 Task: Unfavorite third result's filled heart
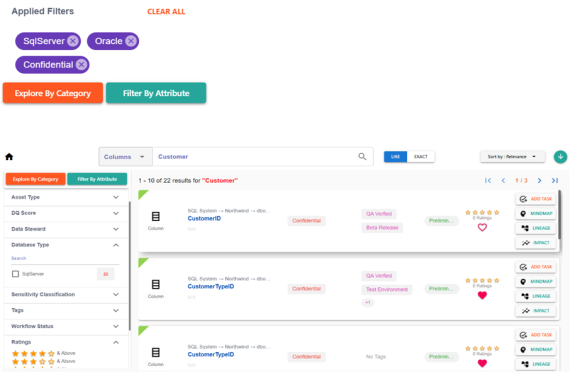tap(482, 363)
